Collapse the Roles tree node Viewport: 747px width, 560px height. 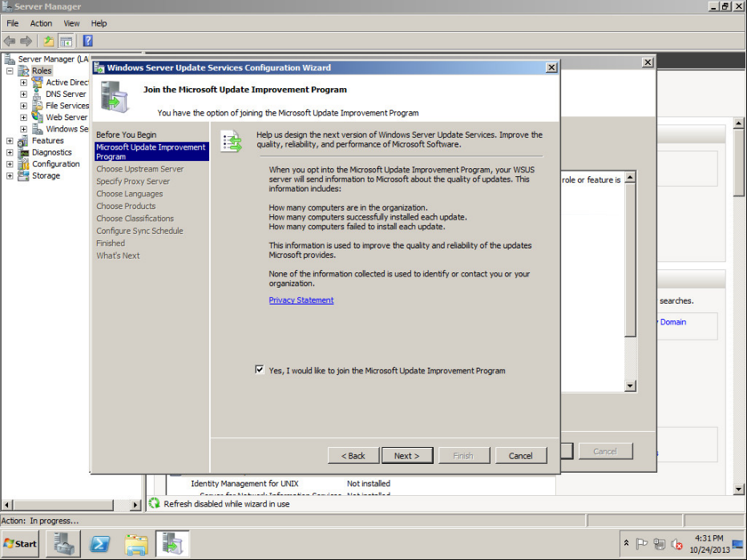click(10, 71)
